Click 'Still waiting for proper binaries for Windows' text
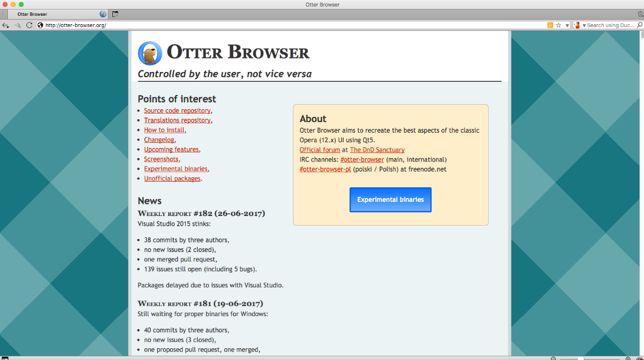The image size is (644, 360). click(202, 314)
